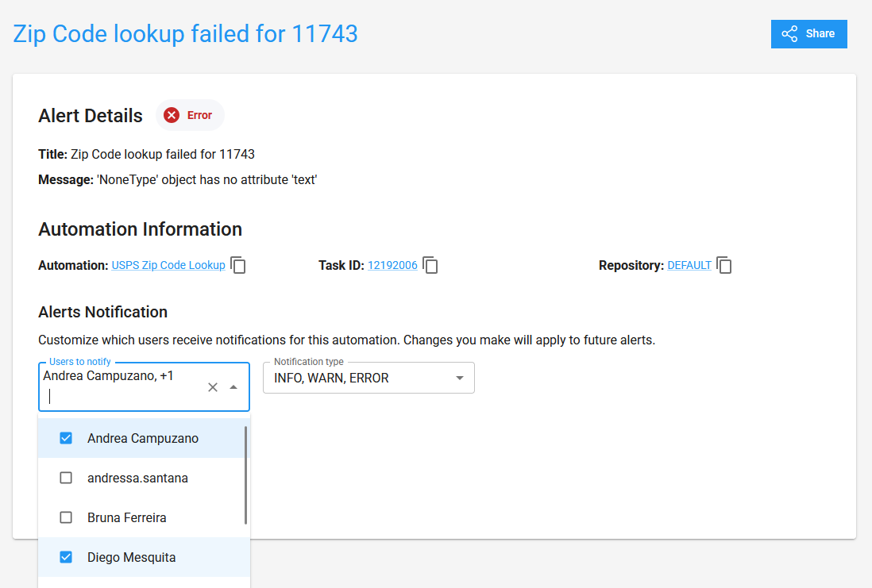Collapse the Users to notify dropdown arrow

(x=233, y=387)
